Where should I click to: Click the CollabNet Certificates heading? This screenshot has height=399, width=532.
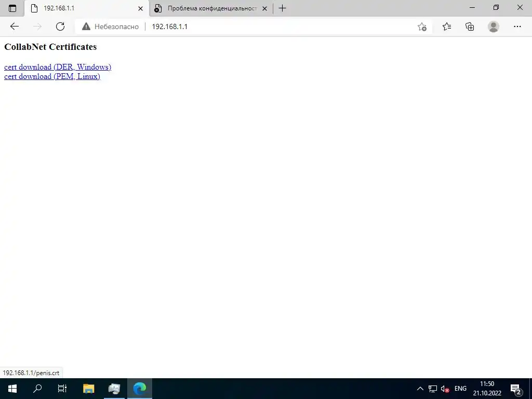(x=50, y=47)
